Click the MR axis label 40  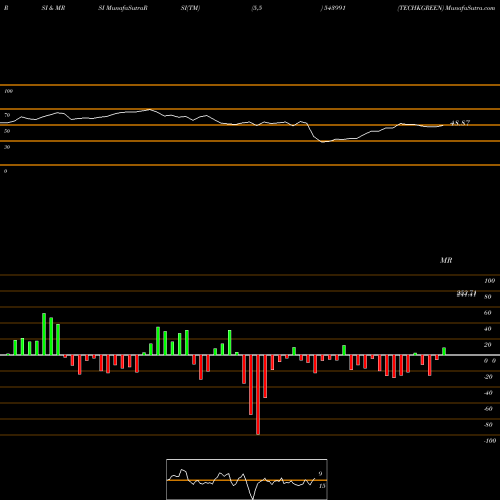[488, 329]
